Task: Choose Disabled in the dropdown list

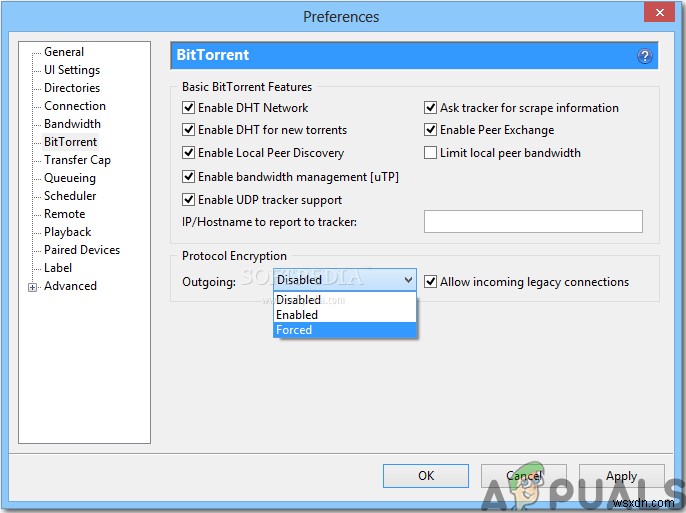Action: point(345,300)
